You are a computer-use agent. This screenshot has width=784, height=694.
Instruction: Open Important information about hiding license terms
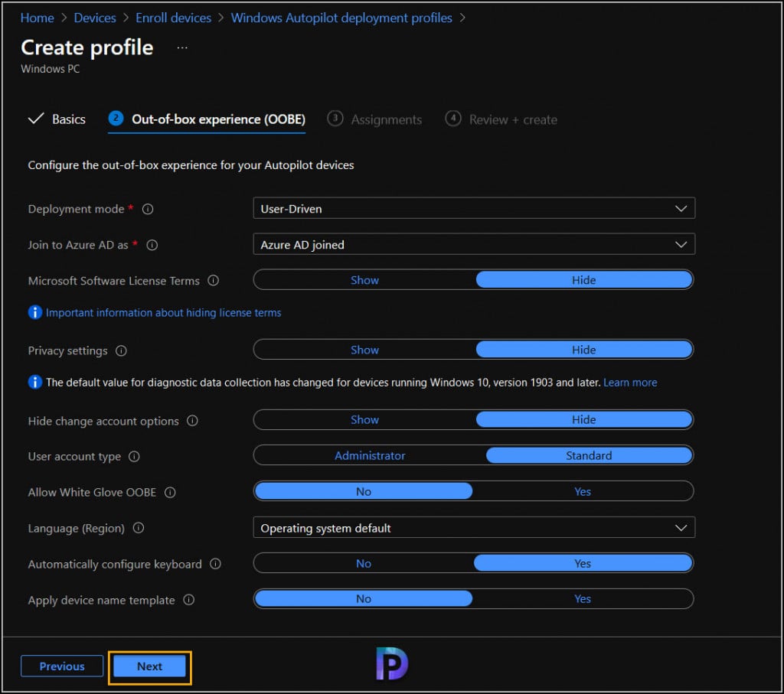tap(164, 313)
